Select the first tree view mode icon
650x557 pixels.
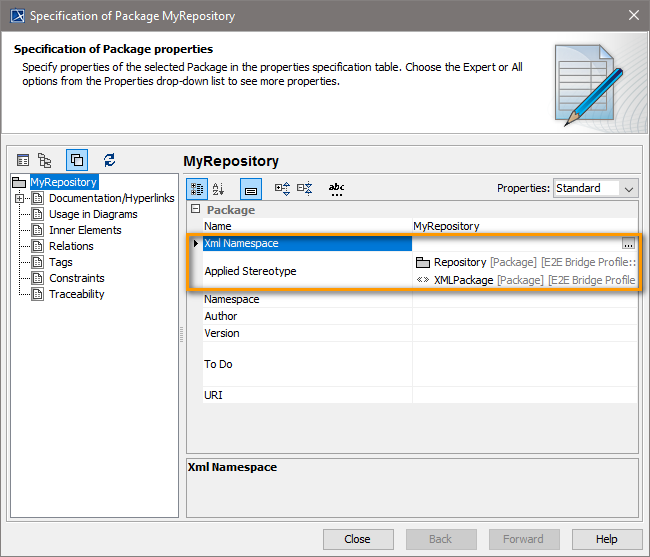click(x=23, y=160)
